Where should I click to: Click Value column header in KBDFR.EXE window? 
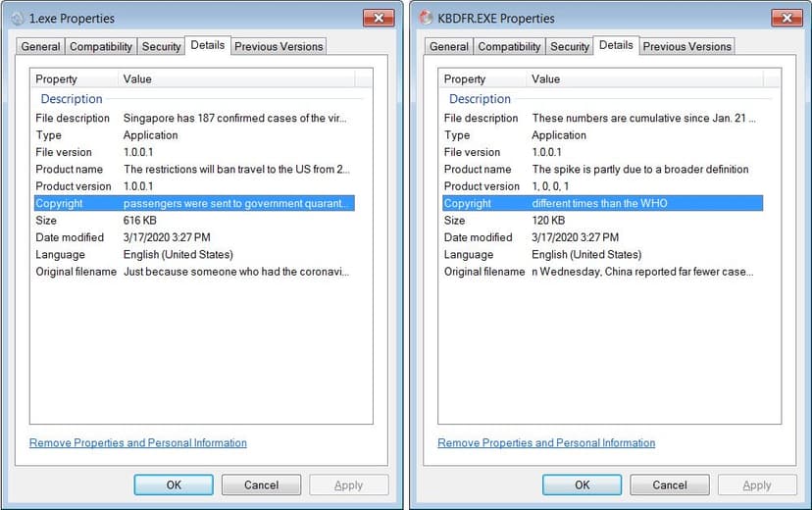click(x=645, y=78)
